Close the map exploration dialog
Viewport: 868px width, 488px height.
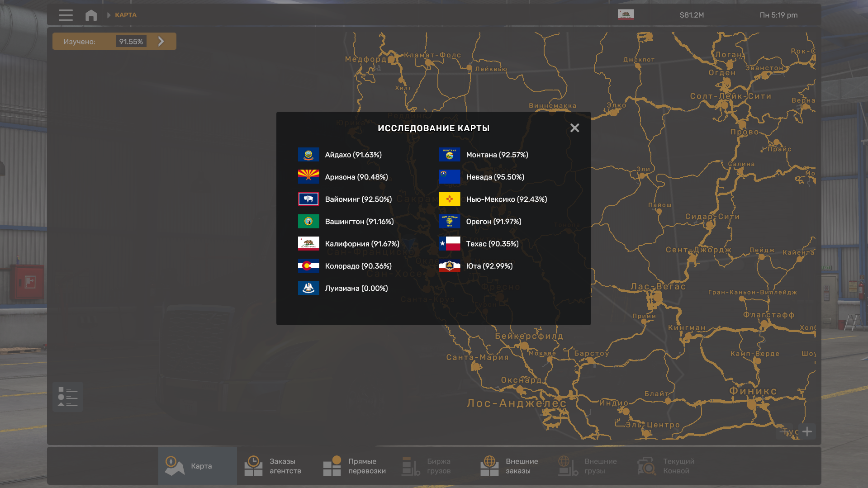(x=574, y=128)
